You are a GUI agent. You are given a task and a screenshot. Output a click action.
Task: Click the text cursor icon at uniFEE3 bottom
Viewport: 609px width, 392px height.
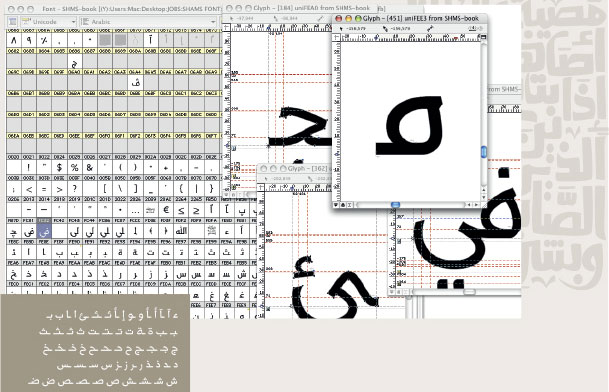(x=350, y=205)
